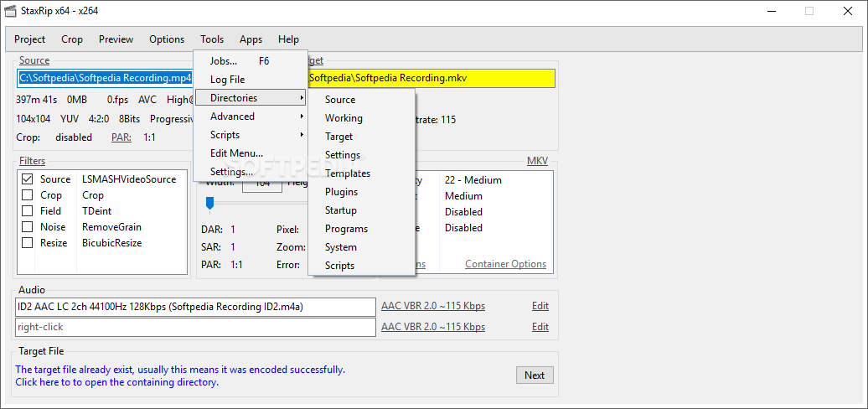Image resolution: width=868 pixels, height=409 pixels.
Task: Click the resize slider handle
Action: pos(209,204)
